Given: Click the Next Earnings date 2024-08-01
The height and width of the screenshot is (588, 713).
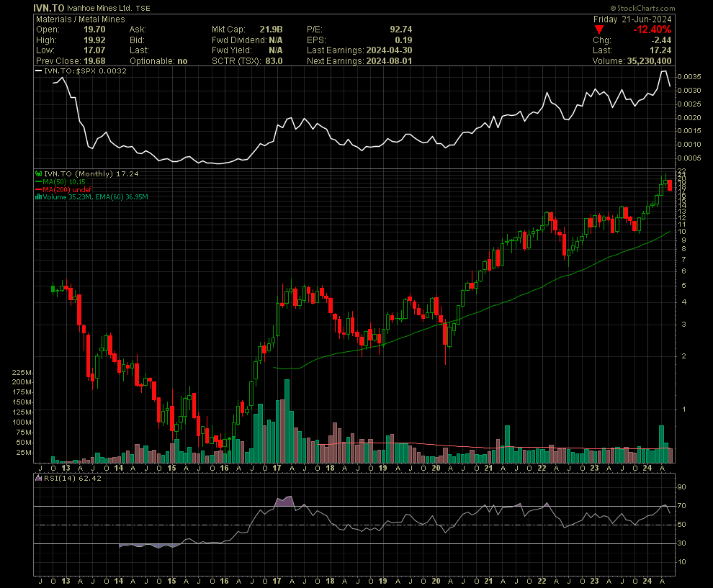Looking at the screenshot, I should tap(389, 61).
